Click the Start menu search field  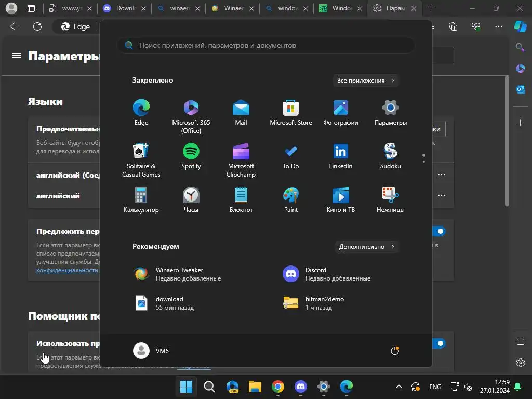266,45
